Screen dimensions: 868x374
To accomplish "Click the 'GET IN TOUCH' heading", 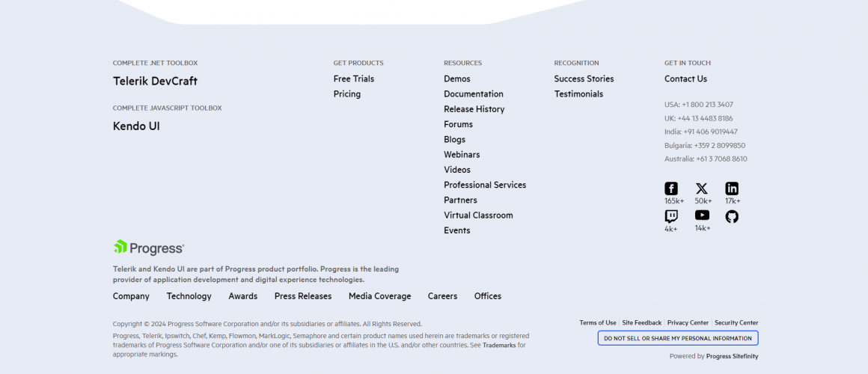I will point(688,63).
